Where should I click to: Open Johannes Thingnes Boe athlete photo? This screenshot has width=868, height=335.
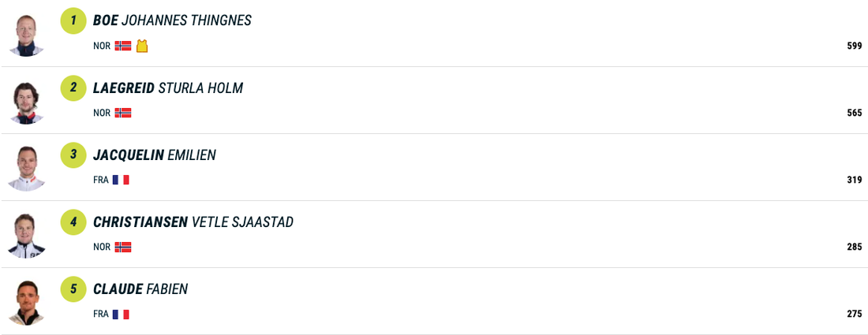click(27, 34)
